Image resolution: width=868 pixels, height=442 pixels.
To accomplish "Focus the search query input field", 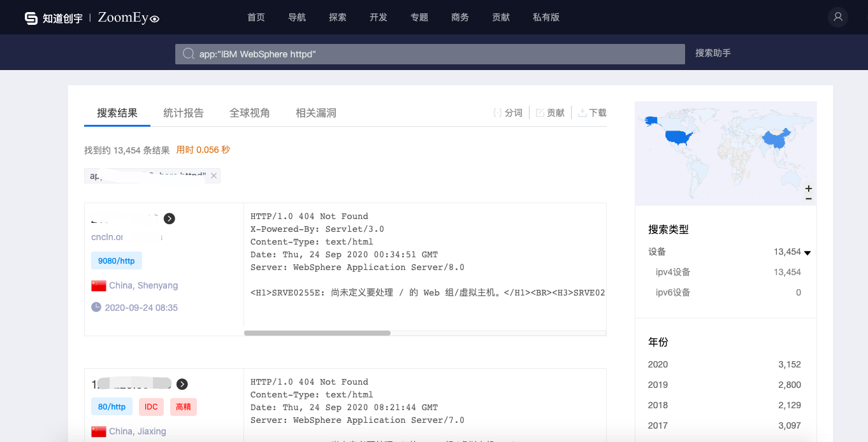I will coord(430,54).
